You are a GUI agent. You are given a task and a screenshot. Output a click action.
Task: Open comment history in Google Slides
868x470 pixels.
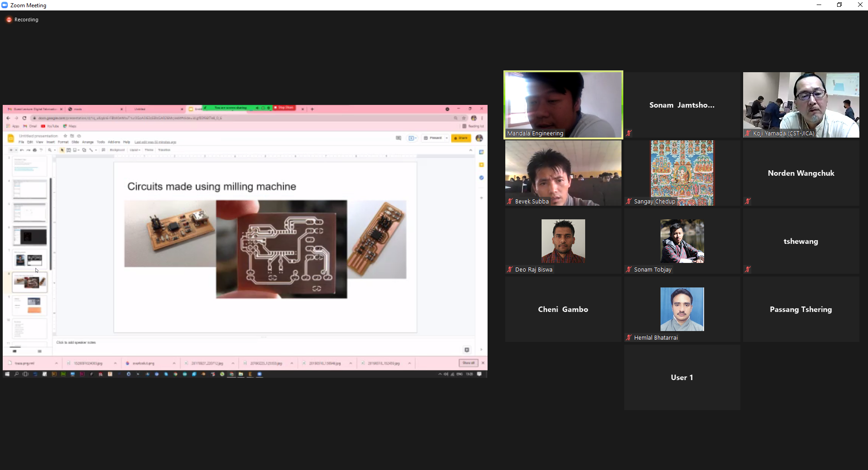tap(398, 138)
